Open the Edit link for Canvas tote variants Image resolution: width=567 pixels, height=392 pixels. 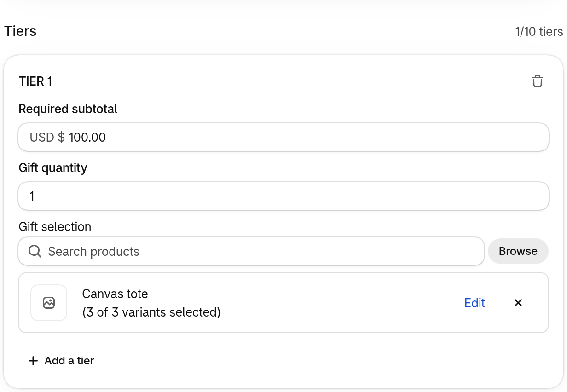[x=475, y=303]
